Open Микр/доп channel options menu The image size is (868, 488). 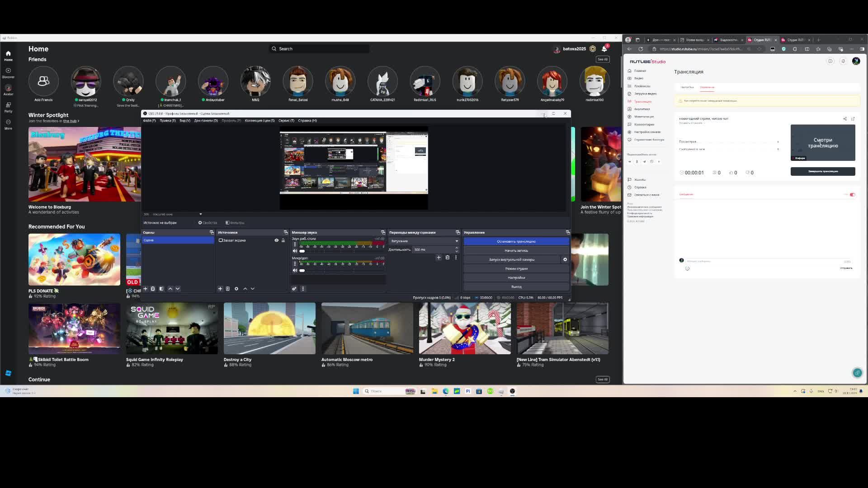coord(295,264)
